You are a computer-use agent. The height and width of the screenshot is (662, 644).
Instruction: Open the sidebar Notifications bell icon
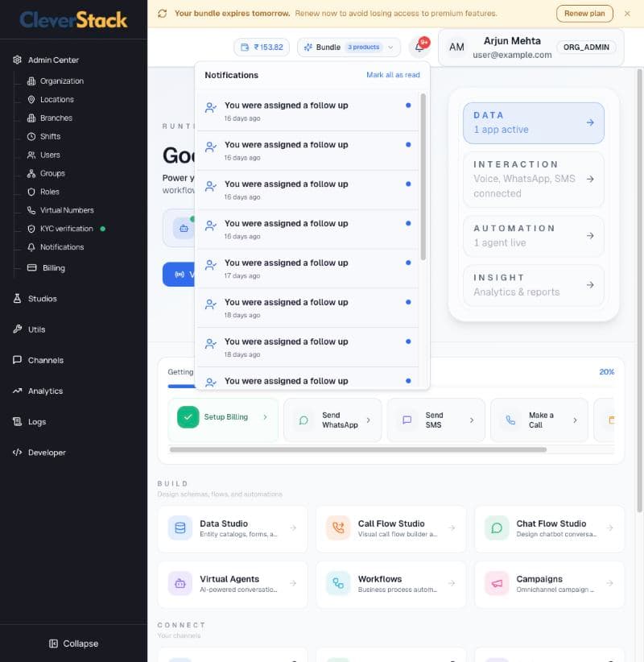(x=31, y=247)
